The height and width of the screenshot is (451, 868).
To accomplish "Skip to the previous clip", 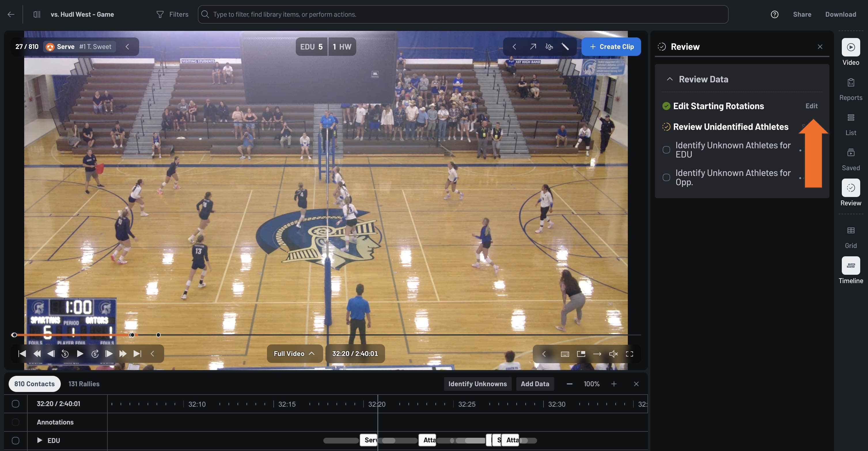I will [x=22, y=354].
